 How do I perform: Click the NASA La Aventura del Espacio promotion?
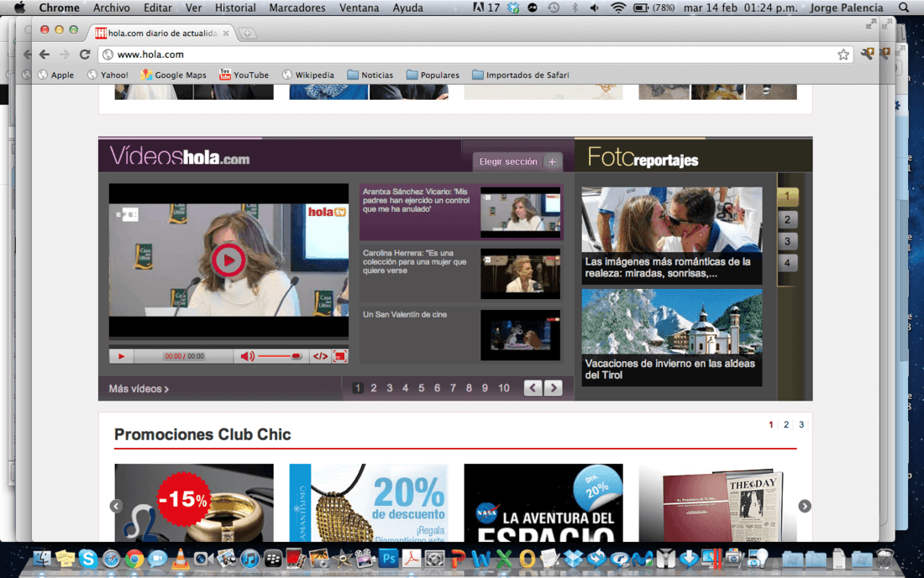click(543, 502)
